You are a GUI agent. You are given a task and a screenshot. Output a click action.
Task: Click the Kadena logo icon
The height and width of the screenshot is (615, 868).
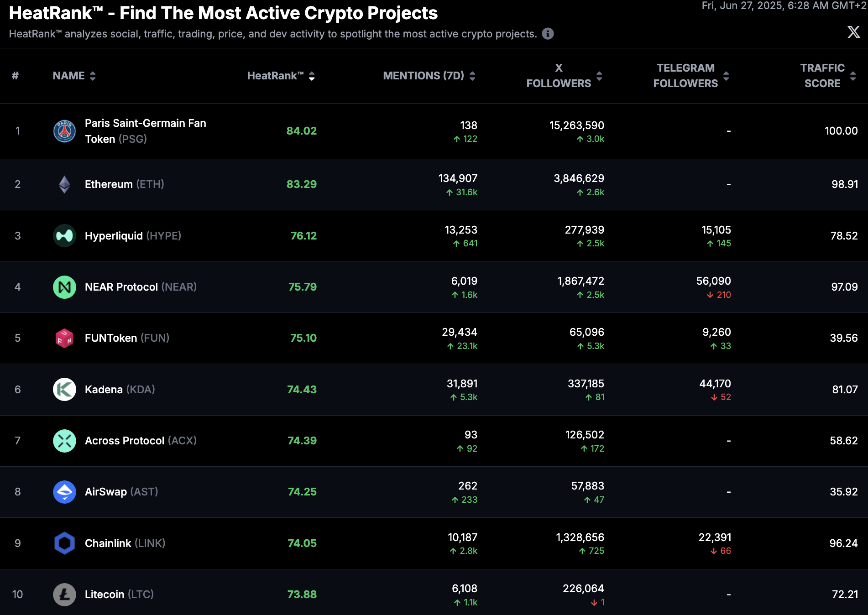pyautogui.click(x=64, y=390)
